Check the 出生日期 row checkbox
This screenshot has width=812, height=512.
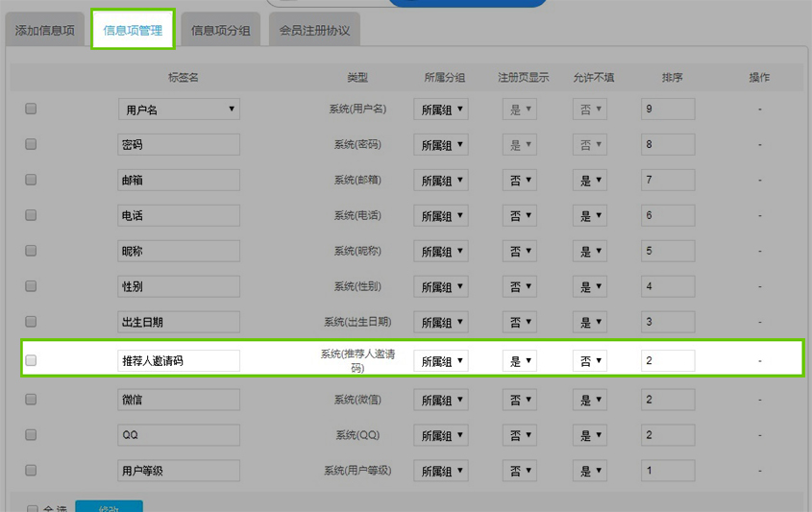[31, 322]
